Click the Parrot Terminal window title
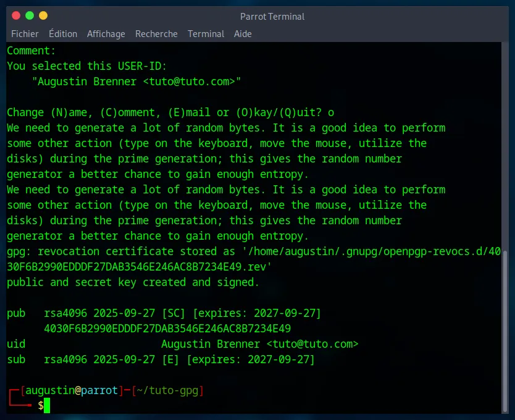Image resolution: width=515 pixels, height=420 pixels. (272, 17)
